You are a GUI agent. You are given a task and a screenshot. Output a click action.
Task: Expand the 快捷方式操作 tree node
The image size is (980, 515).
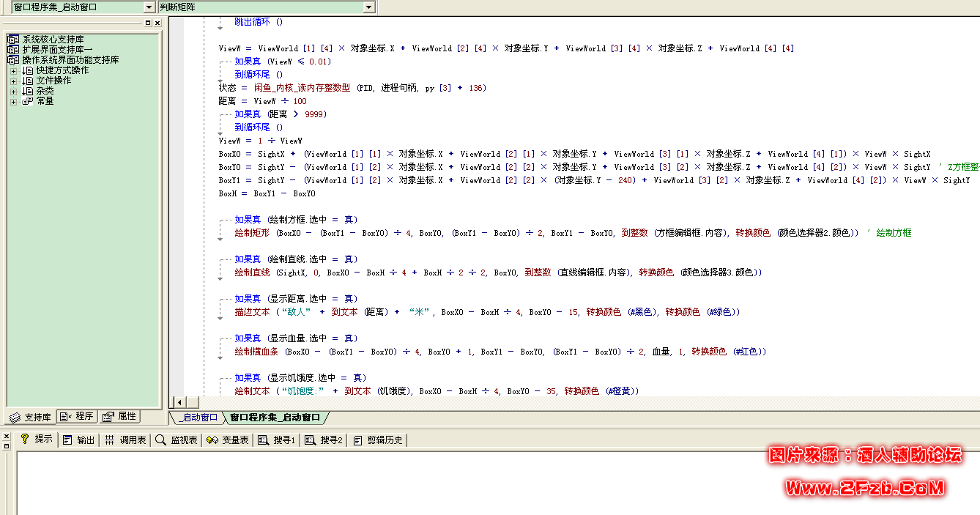pyautogui.click(x=13, y=70)
